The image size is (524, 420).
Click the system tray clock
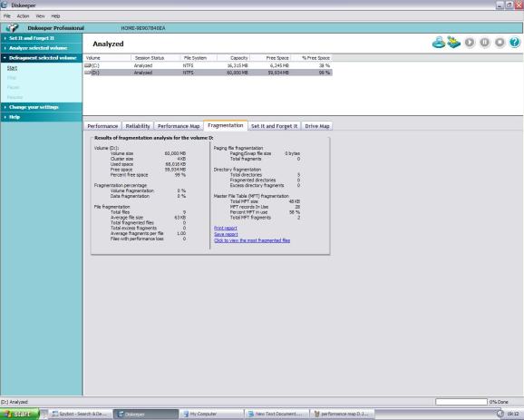point(513,414)
